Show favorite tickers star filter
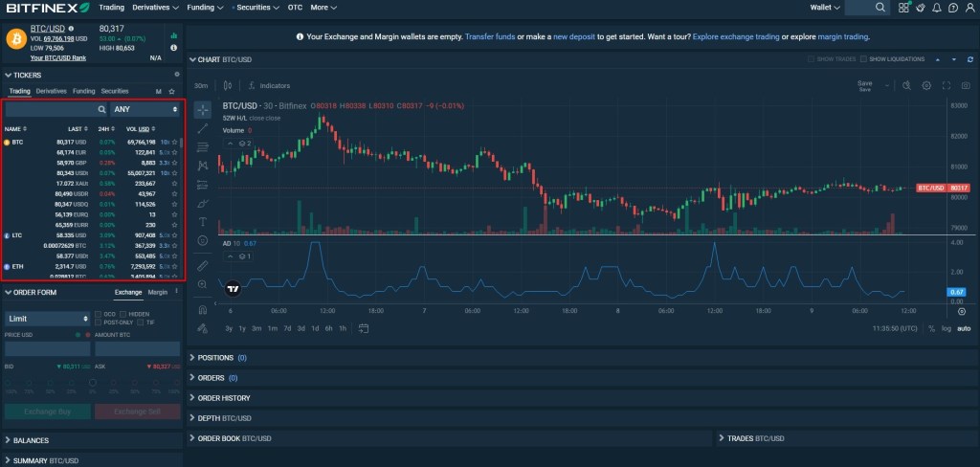The image size is (980, 467). 172,91
